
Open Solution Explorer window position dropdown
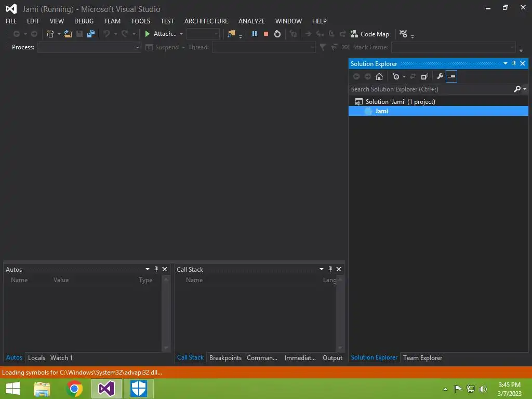point(505,63)
